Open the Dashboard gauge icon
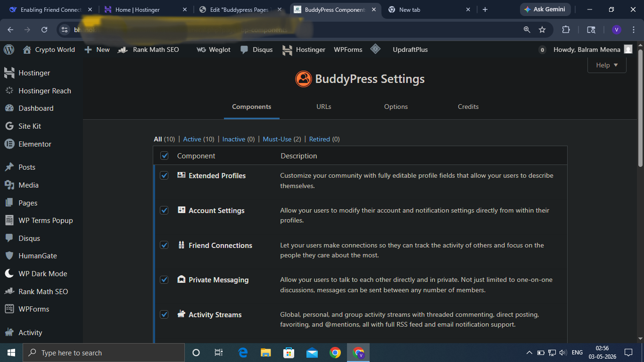 click(9, 108)
